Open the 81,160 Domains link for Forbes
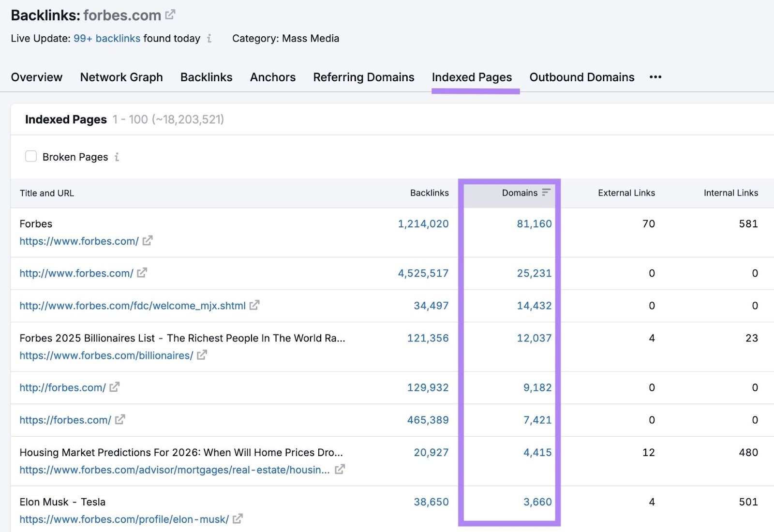This screenshot has width=774, height=532. point(534,224)
